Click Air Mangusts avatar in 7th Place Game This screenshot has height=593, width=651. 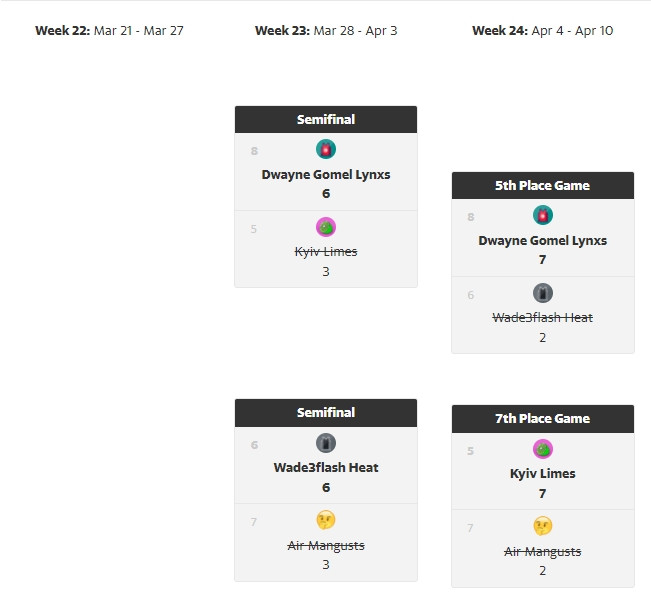coord(543,526)
